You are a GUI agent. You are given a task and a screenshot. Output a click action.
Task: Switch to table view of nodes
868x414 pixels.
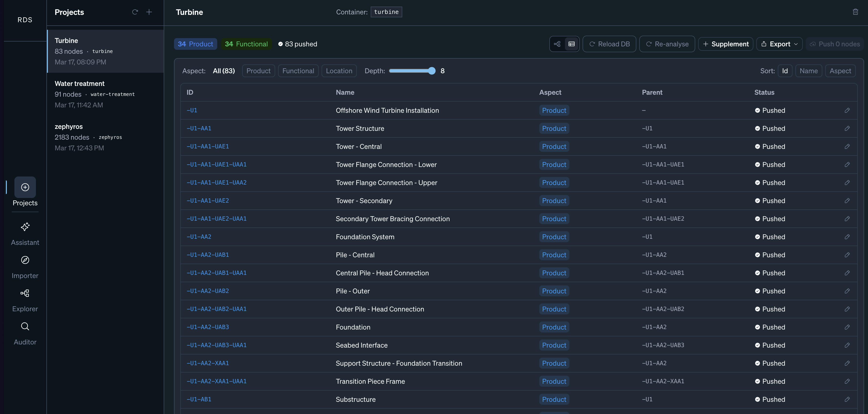572,44
